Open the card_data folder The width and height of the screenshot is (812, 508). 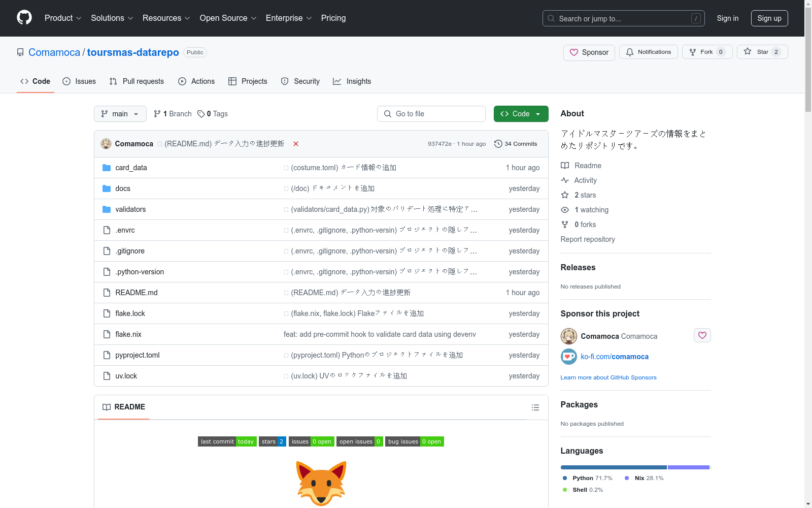[131, 168]
